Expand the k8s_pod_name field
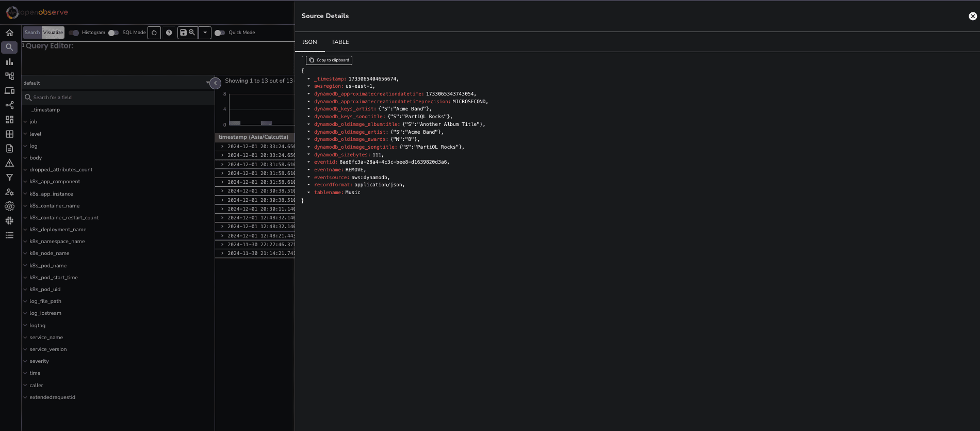 tap(25, 266)
